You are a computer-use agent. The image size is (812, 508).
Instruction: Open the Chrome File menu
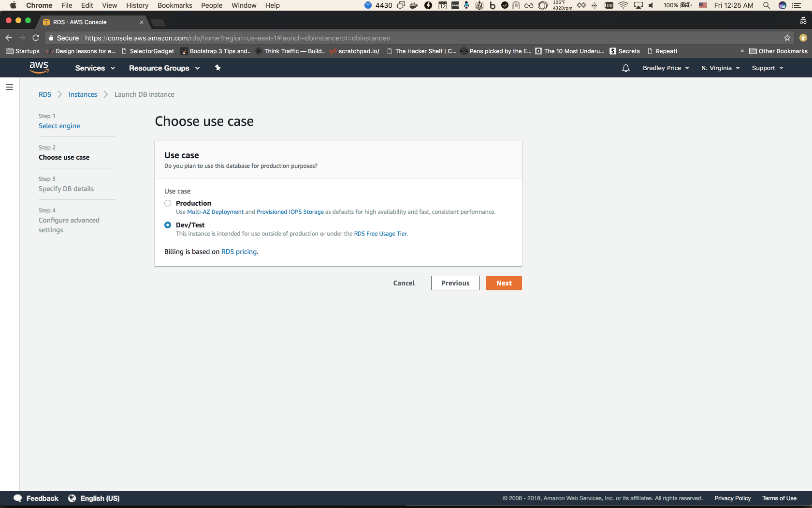[67, 5]
